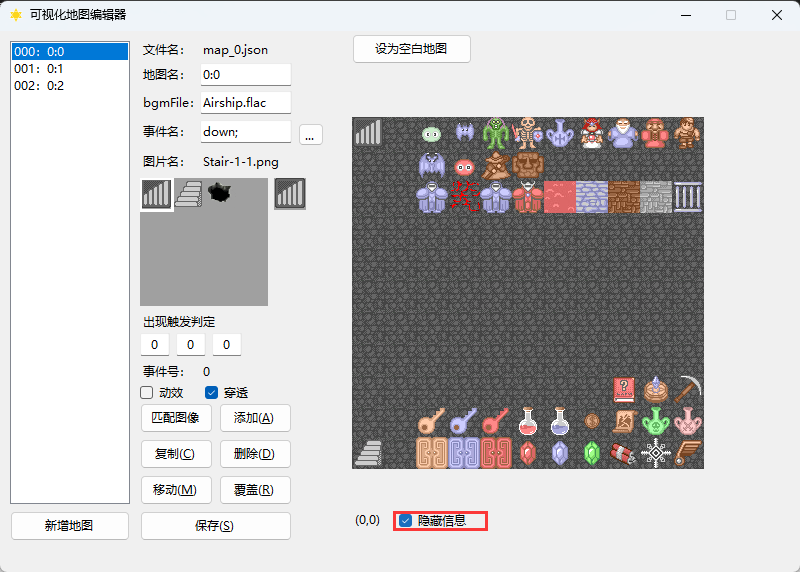
Task: Click the 覆盖(R) button
Action: [x=255, y=490]
